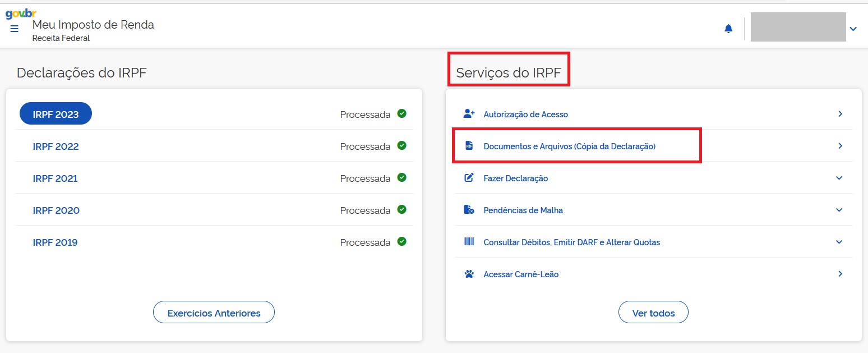
Task: Open IRPF 2022 declaration
Action: tap(56, 146)
